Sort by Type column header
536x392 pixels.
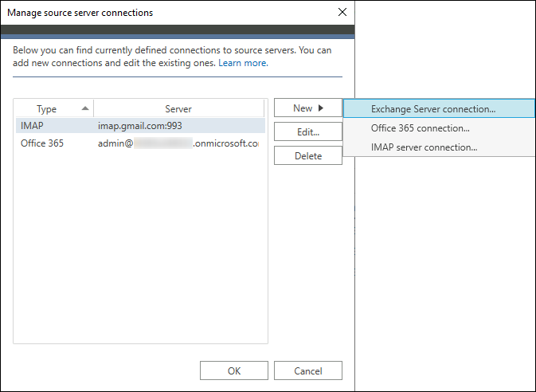point(54,109)
